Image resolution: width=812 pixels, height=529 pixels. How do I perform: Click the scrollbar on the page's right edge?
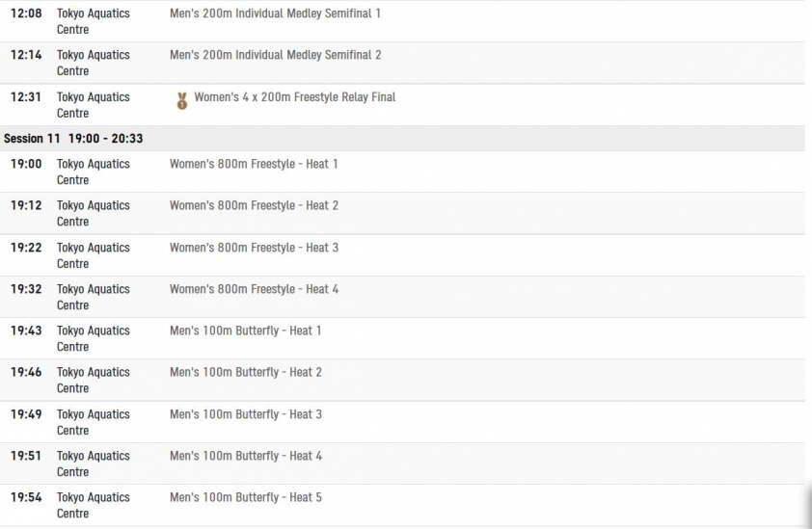click(x=808, y=507)
